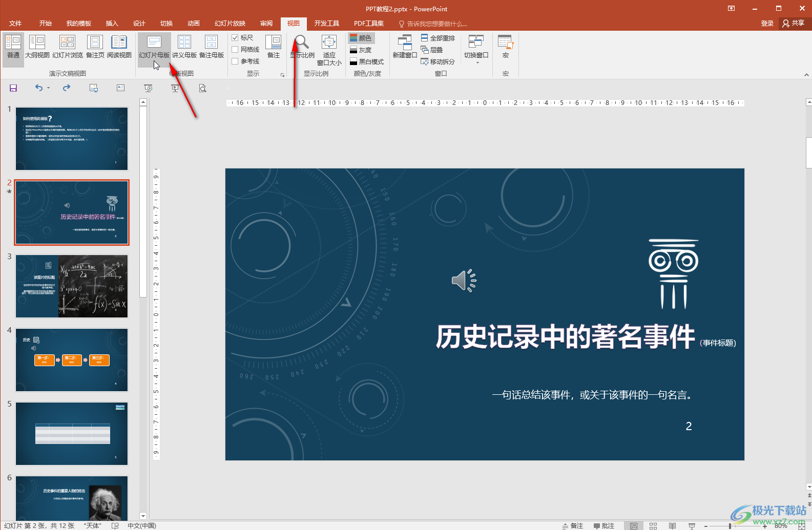812x530 pixels.
Task: Arrange all windows (全部重排)
Action: pyautogui.click(x=438, y=38)
